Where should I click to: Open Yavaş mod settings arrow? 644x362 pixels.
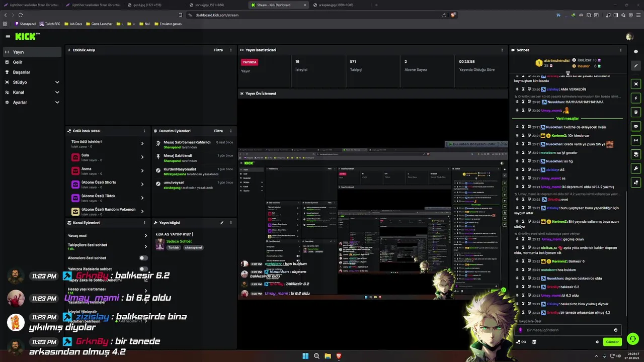[146, 235]
